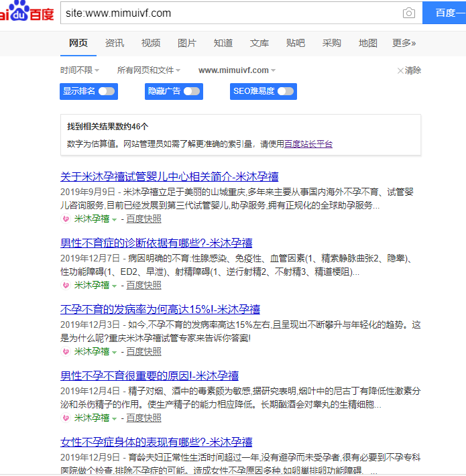The height and width of the screenshot is (476, 466).
Task: Switch to 资讯 tab
Action: (115, 43)
